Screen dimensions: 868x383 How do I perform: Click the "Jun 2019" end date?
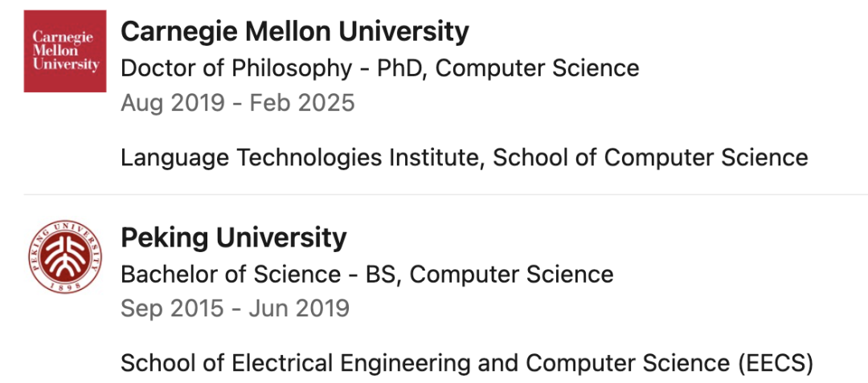point(300,308)
